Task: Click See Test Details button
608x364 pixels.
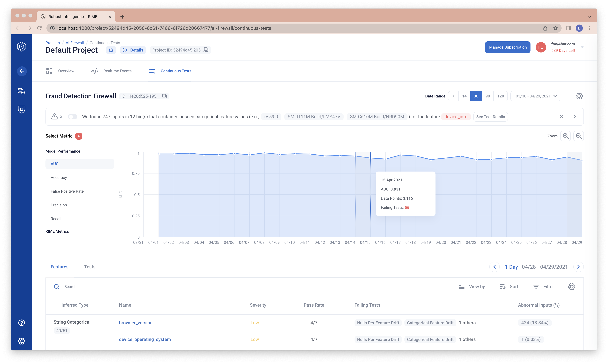Action: pyautogui.click(x=491, y=117)
